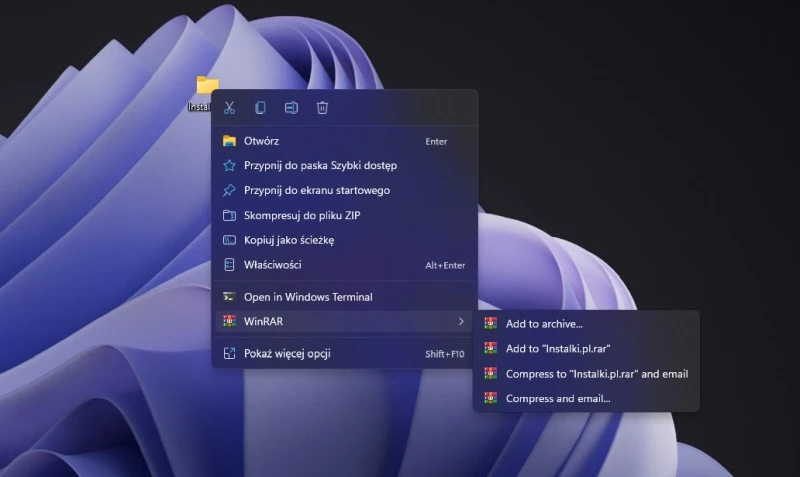Screen dimensions: 800x477
Task: Select Skompresuj do pliku ZIP
Action: coord(344,215)
